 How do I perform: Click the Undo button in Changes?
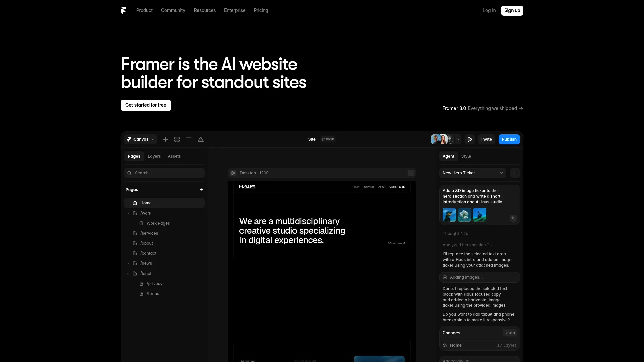pos(509,333)
